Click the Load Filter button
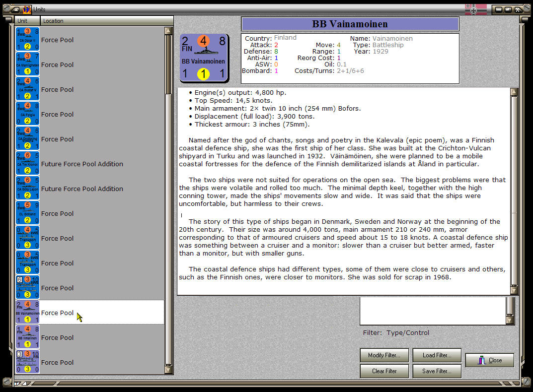 (437, 355)
